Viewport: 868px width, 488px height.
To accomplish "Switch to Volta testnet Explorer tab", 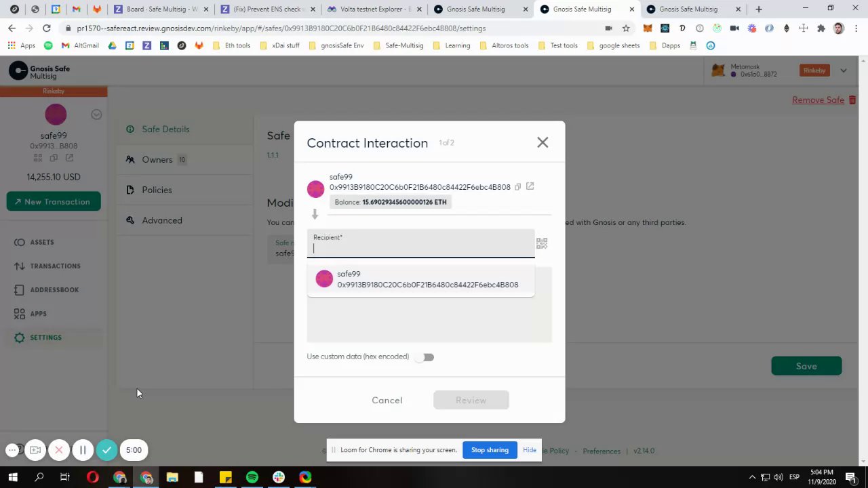I will (374, 9).
